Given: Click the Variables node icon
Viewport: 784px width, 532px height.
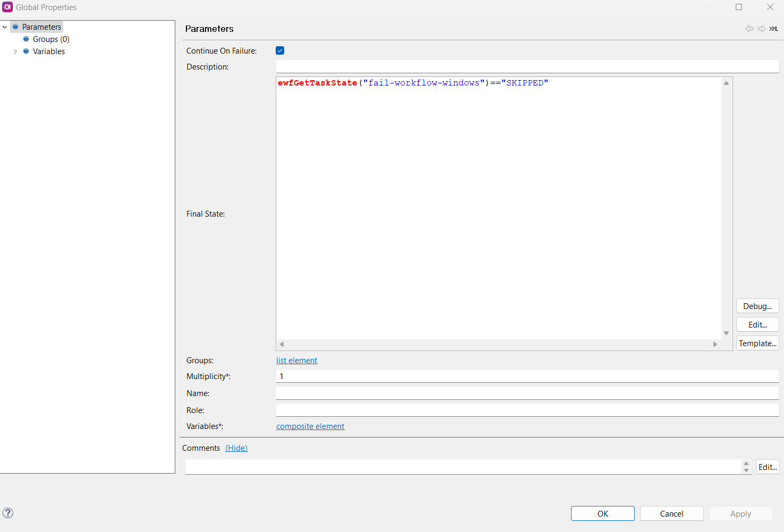Looking at the screenshot, I should 25,51.
